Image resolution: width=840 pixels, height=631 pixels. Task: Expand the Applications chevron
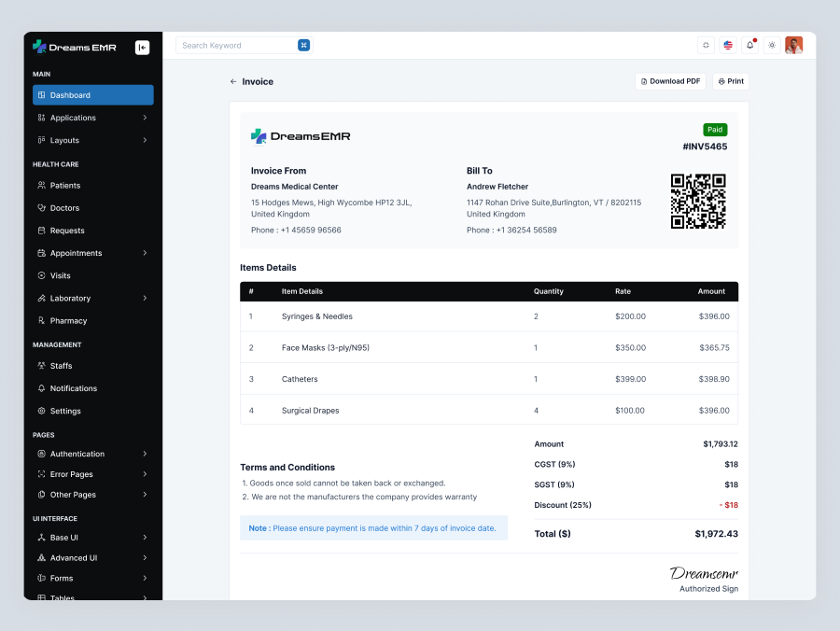pyautogui.click(x=145, y=118)
